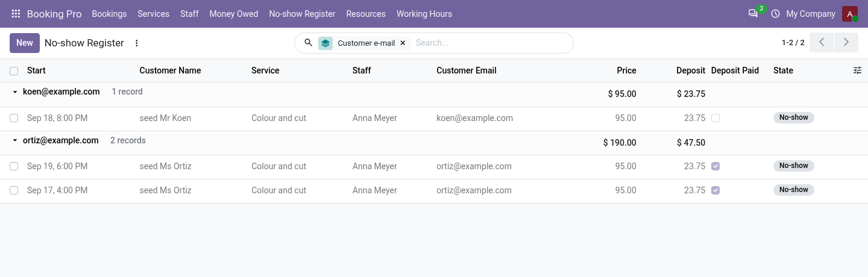Sort by Customer Name column header
The image size is (868, 277).
point(170,70)
